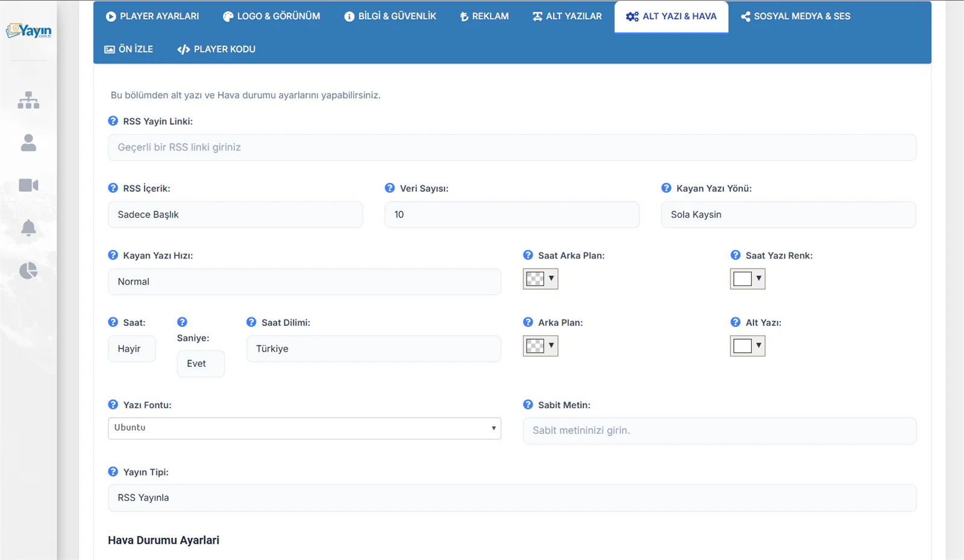The height and width of the screenshot is (560, 964).
Task: Click the help icon beside RSS Yayin Linki
Action: coord(113,121)
